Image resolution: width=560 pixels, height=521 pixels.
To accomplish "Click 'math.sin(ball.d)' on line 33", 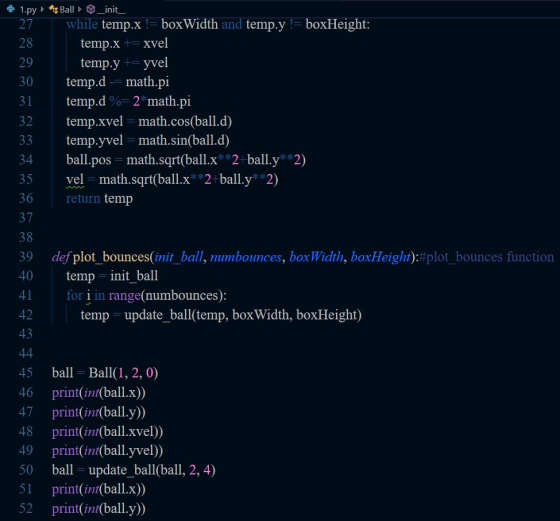I will pos(184,140).
